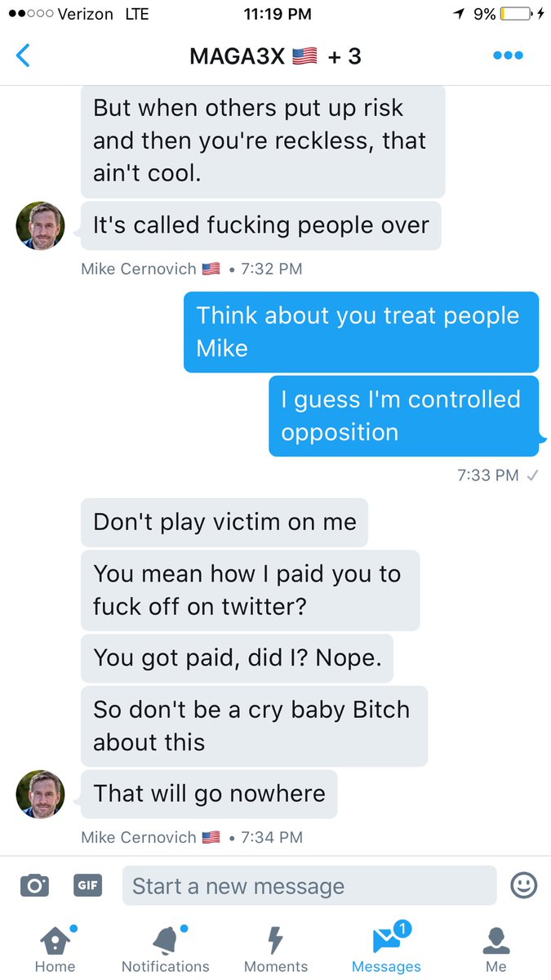Open the Moments lightning tab

276,950
